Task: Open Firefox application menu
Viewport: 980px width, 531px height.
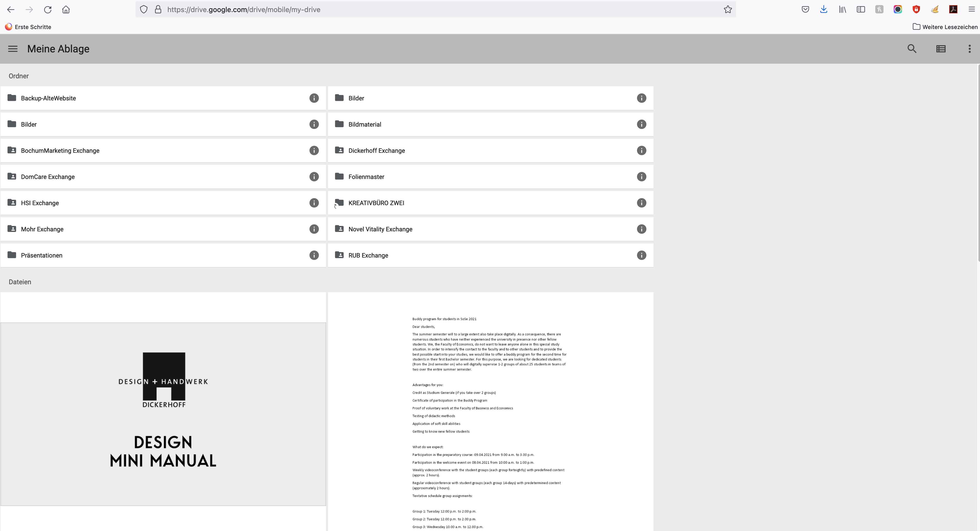Action: click(x=971, y=10)
